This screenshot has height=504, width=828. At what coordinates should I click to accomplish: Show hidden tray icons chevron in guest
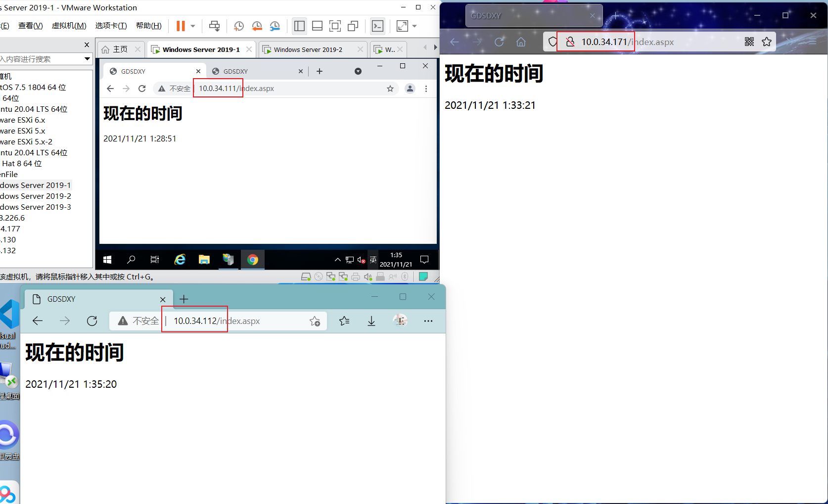click(x=337, y=260)
